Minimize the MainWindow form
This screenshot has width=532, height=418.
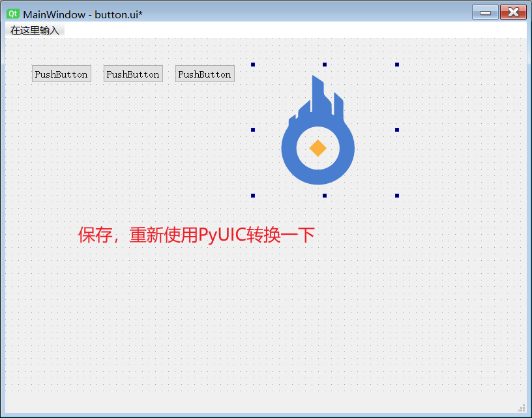[485, 12]
